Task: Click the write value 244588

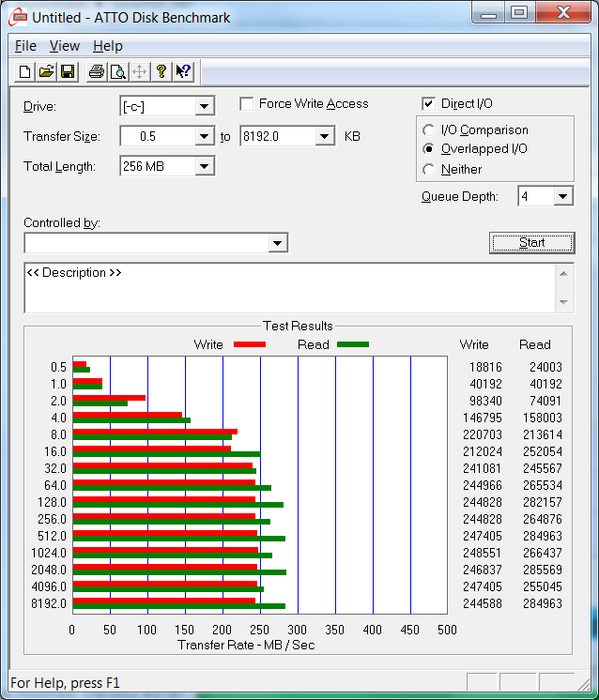Action: click(483, 603)
